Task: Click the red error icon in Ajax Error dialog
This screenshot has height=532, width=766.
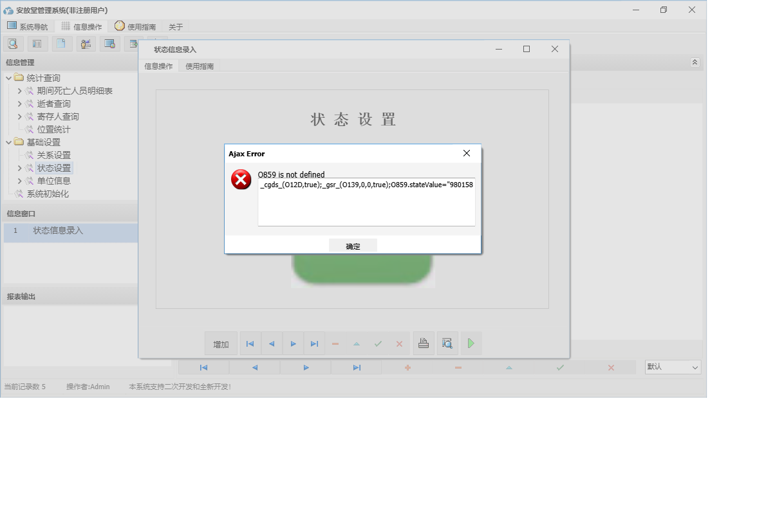Action: [x=241, y=179]
